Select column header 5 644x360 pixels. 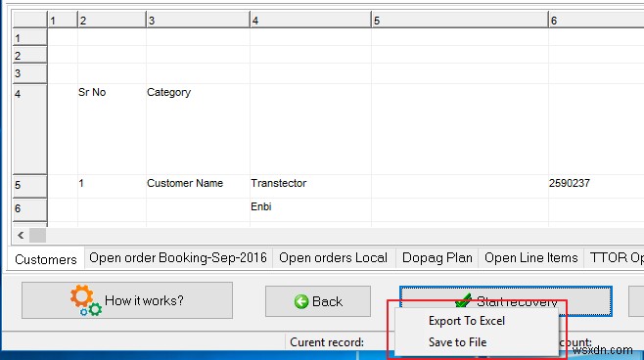pos(460,21)
